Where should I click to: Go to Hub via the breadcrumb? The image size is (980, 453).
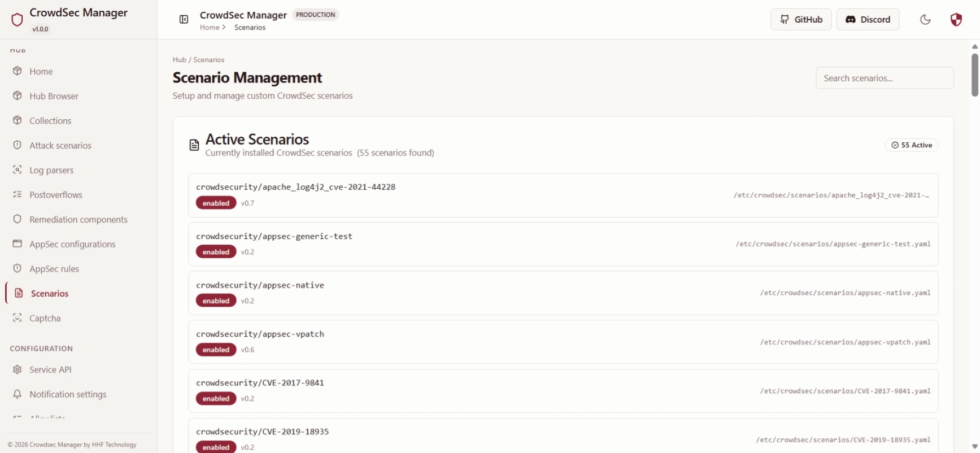pos(179,59)
